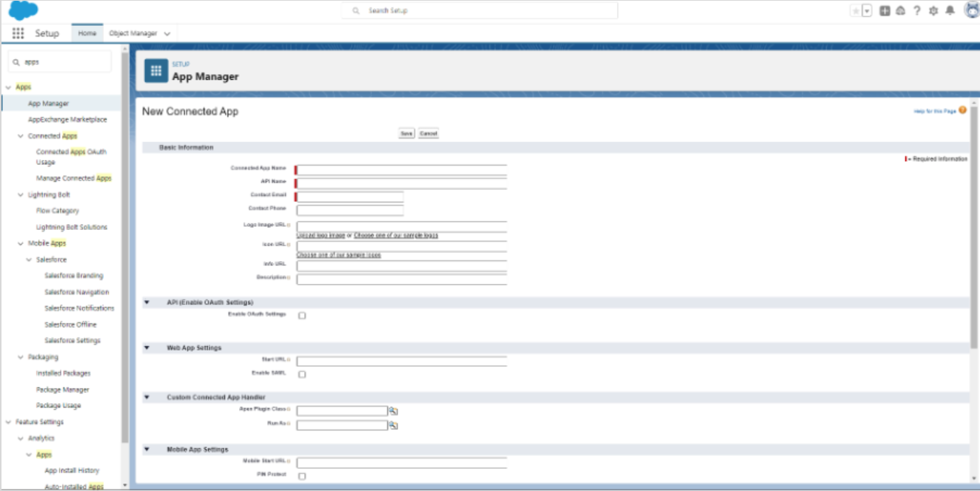Open the Object Manager tab
This screenshot has width=980, height=491.
(x=133, y=33)
